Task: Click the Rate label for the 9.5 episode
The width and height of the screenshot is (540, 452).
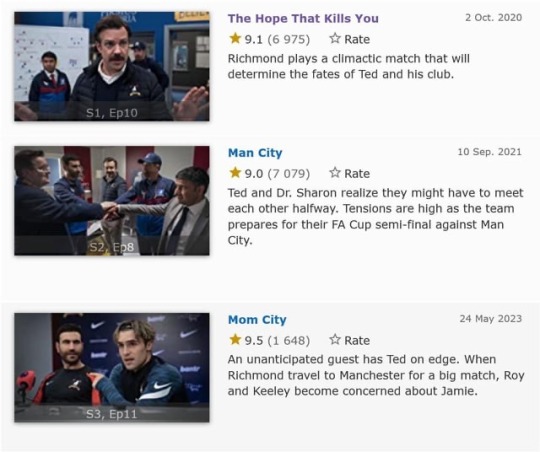Action: [x=357, y=340]
